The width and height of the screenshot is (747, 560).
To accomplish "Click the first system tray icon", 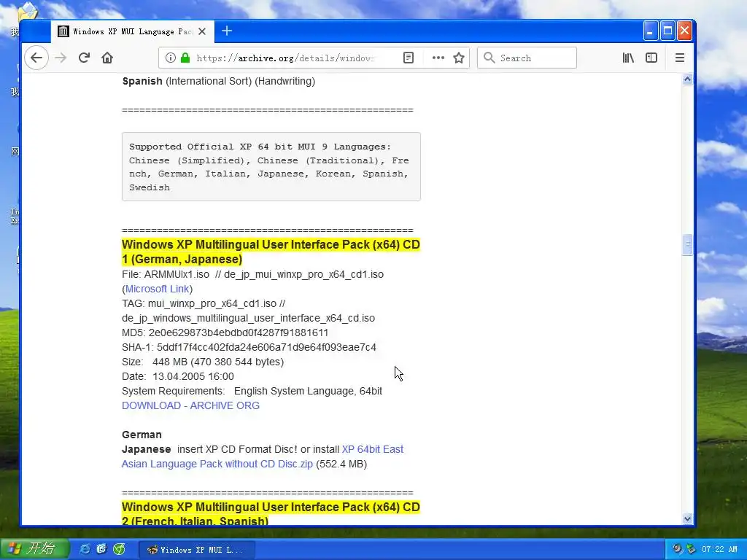I will click(x=678, y=550).
